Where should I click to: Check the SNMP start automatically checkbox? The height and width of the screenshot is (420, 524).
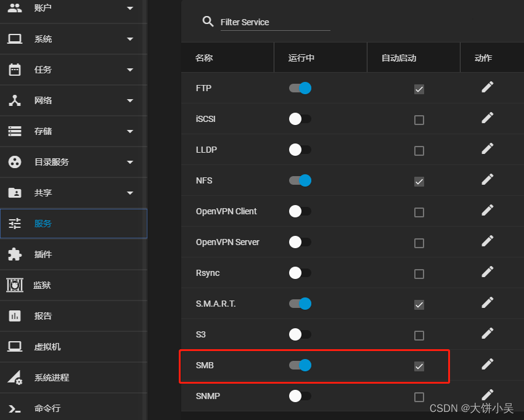click(419, 397)
